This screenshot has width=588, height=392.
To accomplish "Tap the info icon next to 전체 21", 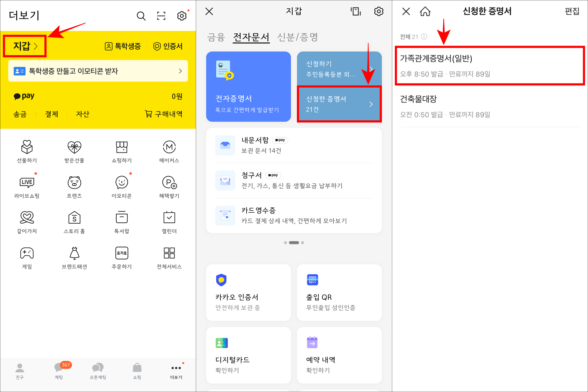I will click(x=424, y=36).
